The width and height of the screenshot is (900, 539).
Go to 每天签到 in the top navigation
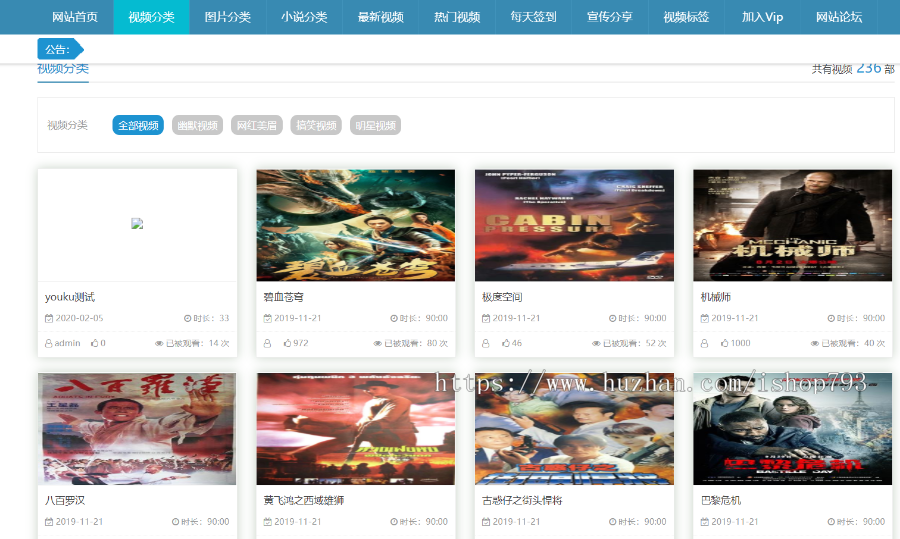[533, 17]
